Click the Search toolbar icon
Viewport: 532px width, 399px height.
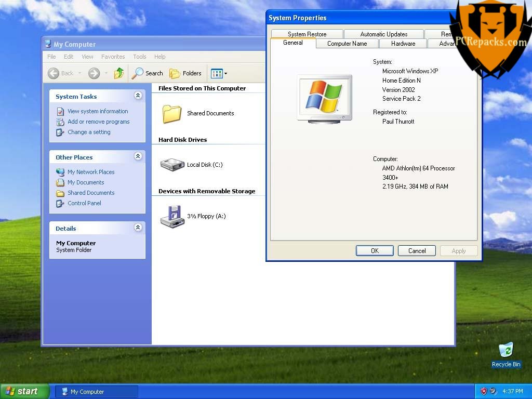[x=147, y=73]
